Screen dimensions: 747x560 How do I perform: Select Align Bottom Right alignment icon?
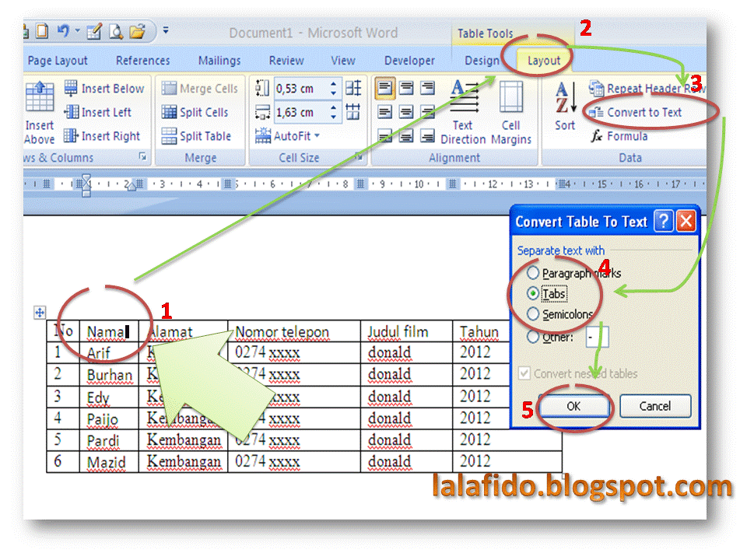tap(427, 135)
